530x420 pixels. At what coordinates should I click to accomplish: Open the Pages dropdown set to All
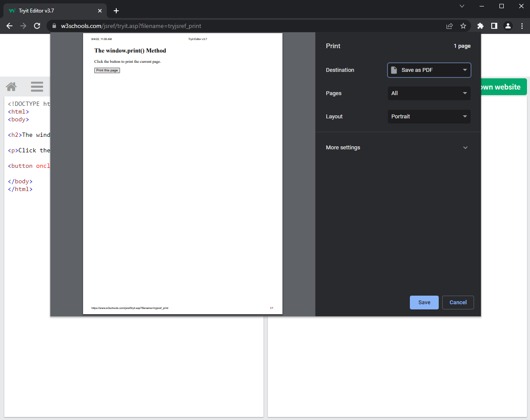[429, 93]
